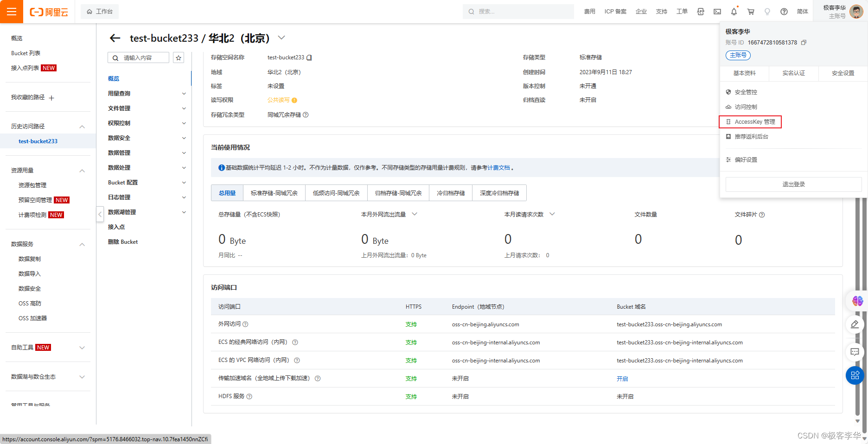Expand the bucket region dropdown chevron
868x444 pixels.
(281, 38)
